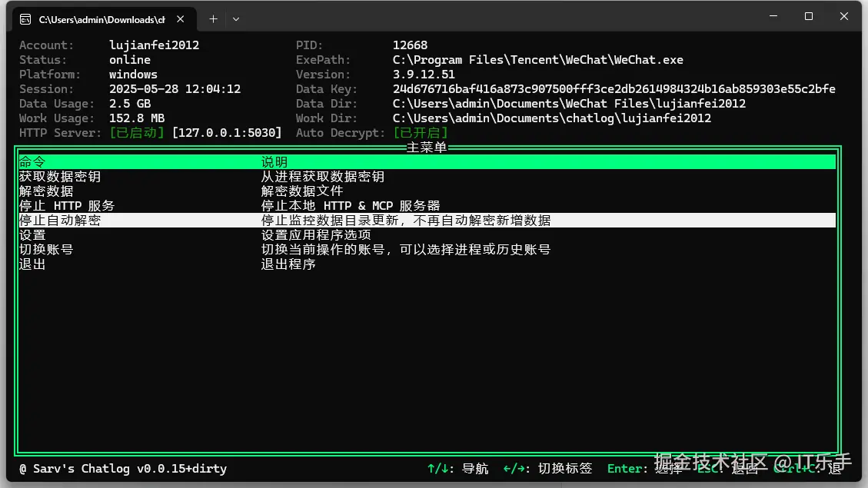The height and width of the screenshot is (488, 868).
Task: Click the online status value
Action: pos(129,60)
